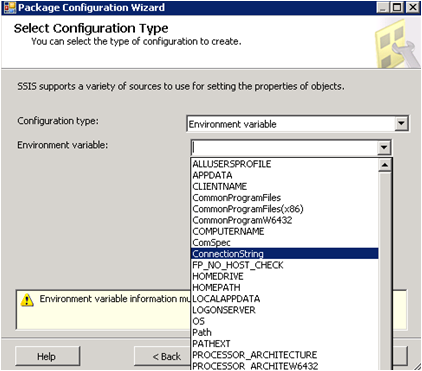Collapse the Environment variable dropdown arrow

coord(384,147)
